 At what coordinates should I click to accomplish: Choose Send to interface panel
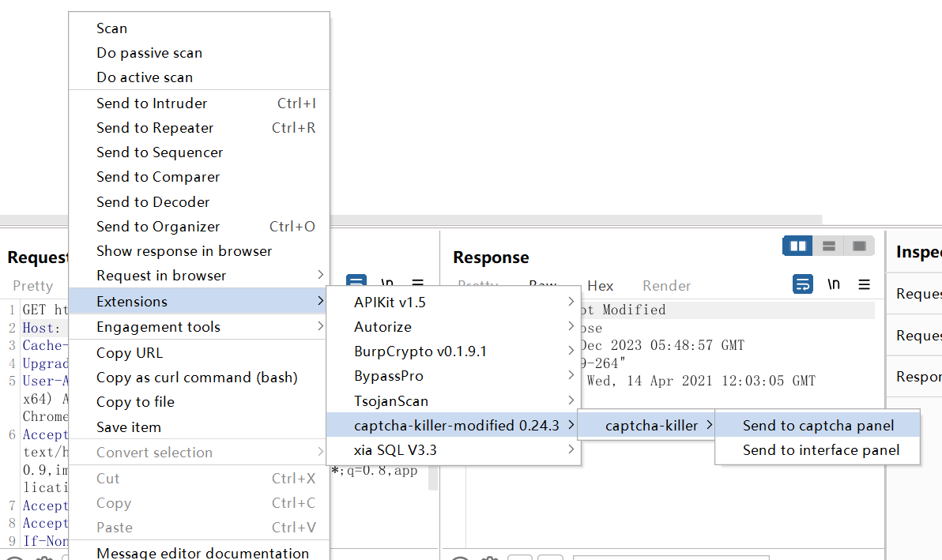point(818,449)
